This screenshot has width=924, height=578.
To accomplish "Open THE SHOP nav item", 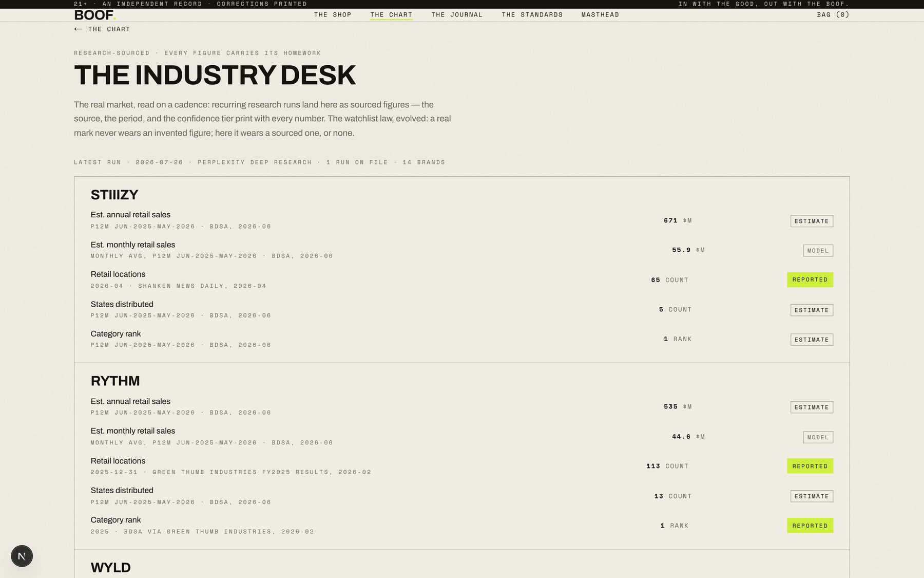I will coord(333,15).
